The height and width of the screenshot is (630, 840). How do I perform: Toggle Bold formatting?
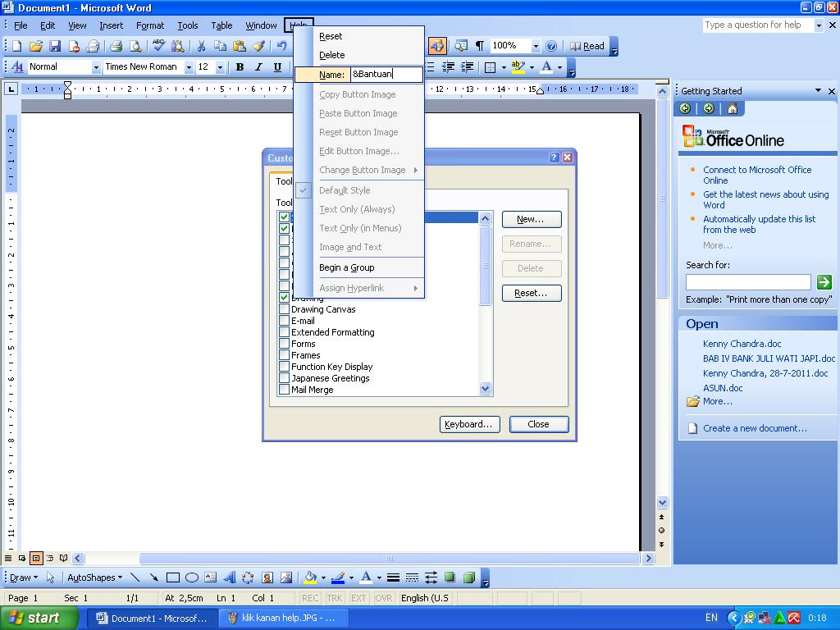pyautogui.click(x=240, y=67)
